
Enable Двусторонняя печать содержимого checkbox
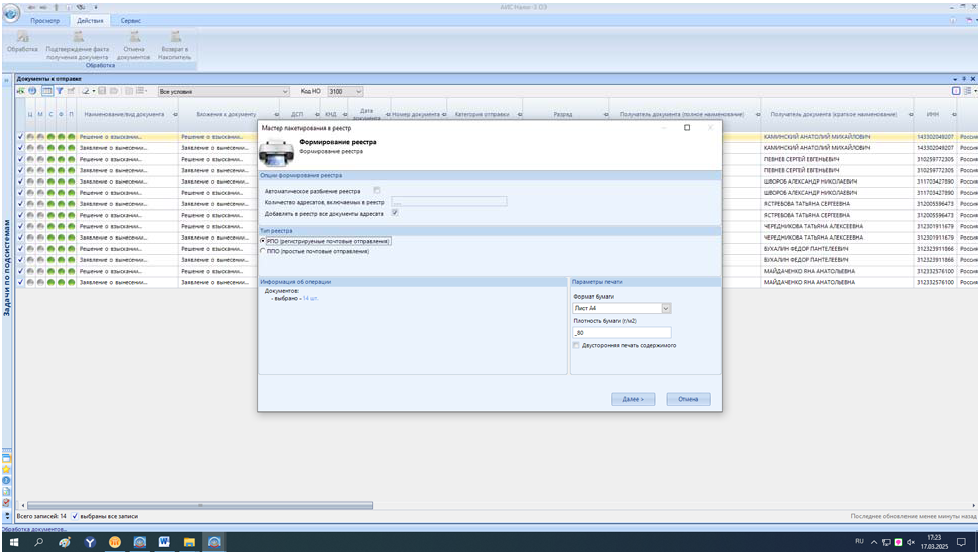(x=577, y=345)
